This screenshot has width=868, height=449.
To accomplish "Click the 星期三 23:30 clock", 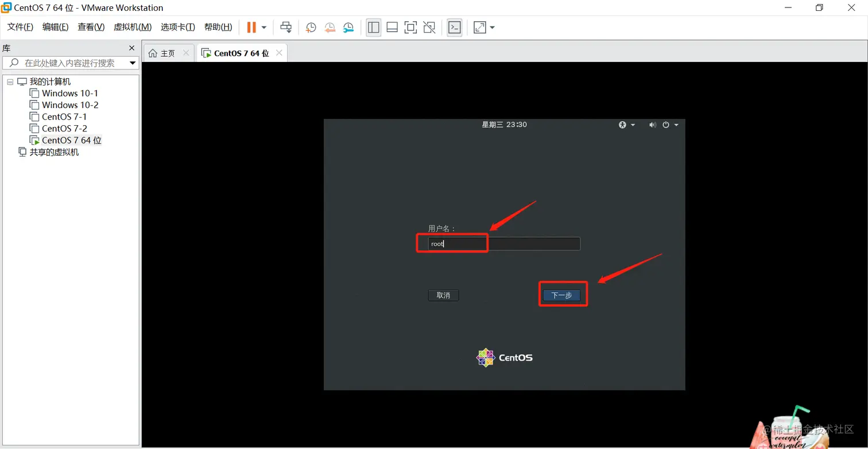I will (x=504, y=125).
